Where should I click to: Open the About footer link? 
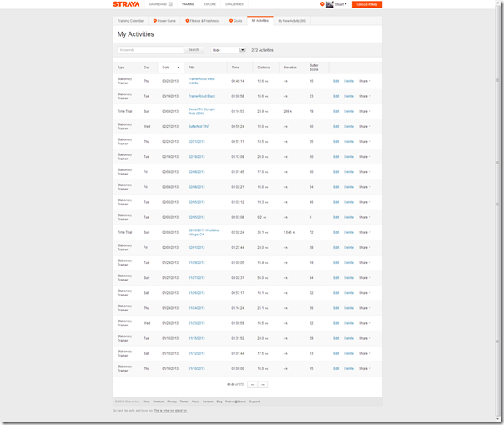point(195,402)
